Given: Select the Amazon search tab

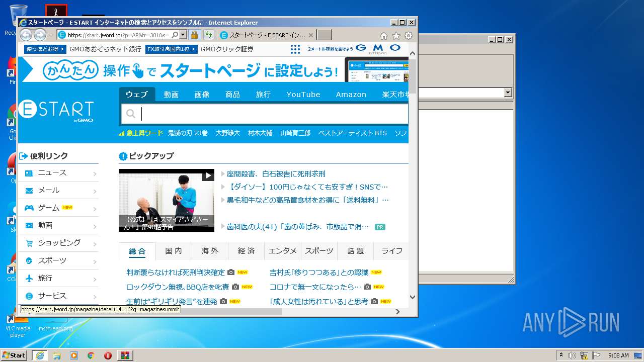Looking at the screenshot, I should [351, 94].
